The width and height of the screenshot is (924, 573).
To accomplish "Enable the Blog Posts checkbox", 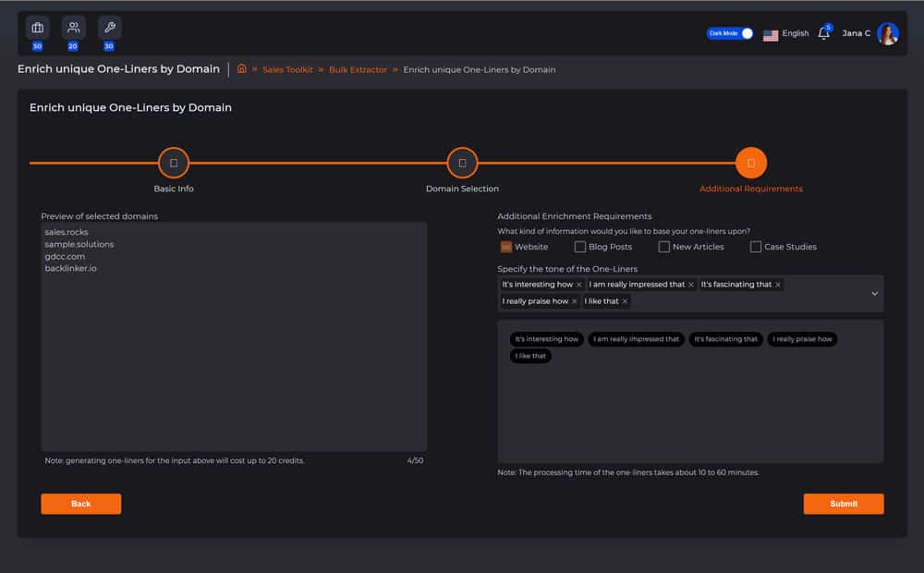I will 580,247.
